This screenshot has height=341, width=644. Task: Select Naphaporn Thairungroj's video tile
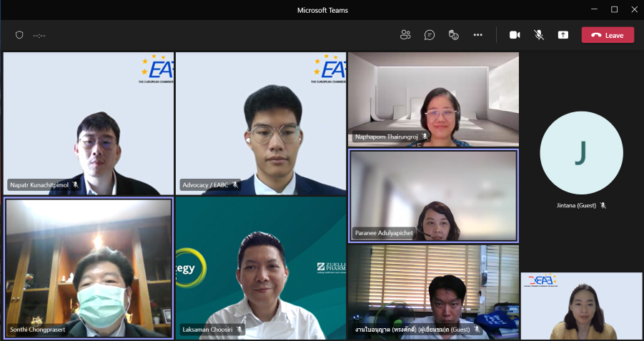[x=433, y=99]
